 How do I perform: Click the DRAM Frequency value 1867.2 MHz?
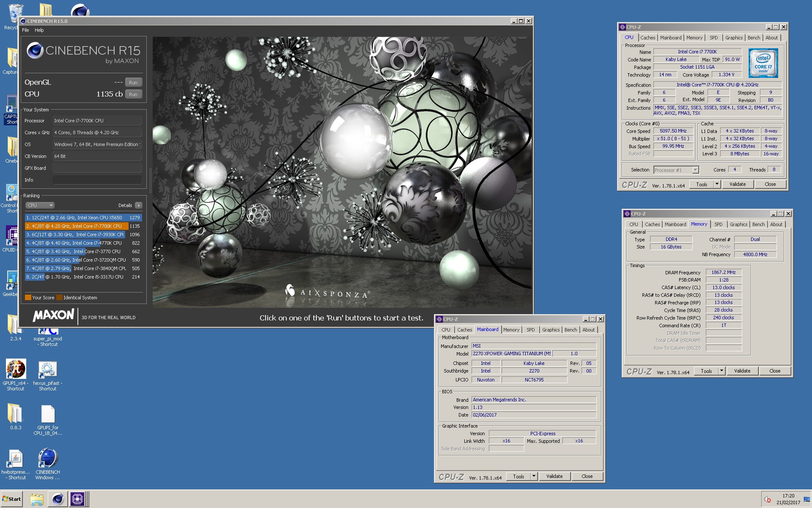click(x=723, y=273)
